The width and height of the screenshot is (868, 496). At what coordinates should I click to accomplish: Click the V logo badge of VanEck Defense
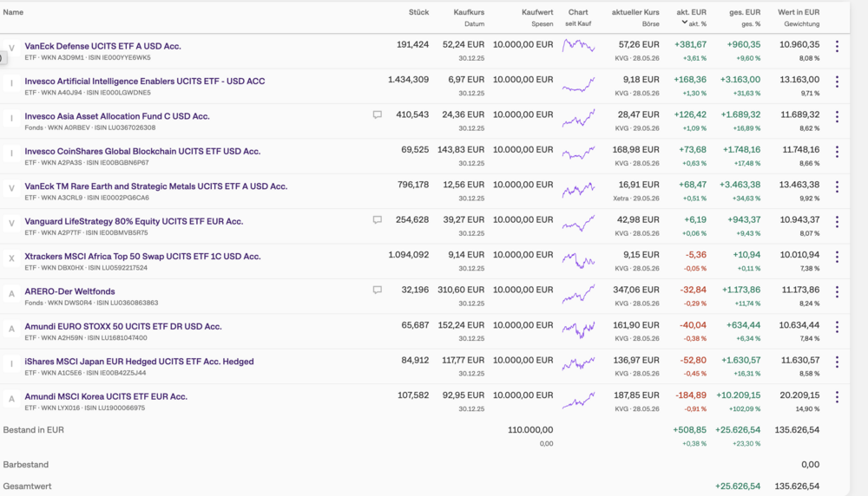(x=11, y=48)
